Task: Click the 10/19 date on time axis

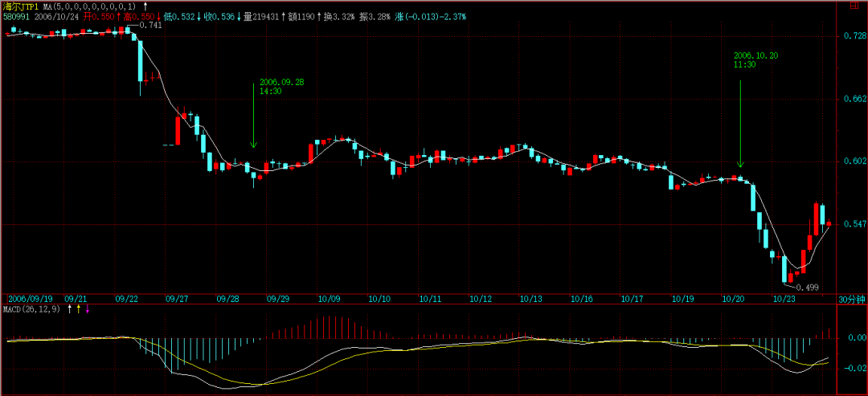Action: pos(683,299)
